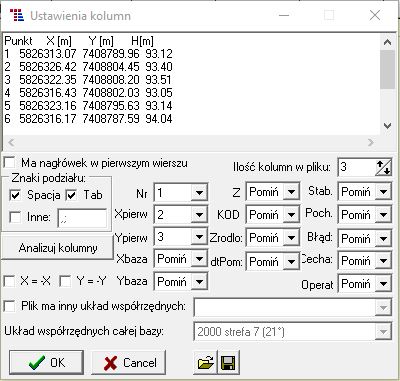Enable the Inne delimiter checkbox
This screenshot has width=400, height=381.
point(15,217)
